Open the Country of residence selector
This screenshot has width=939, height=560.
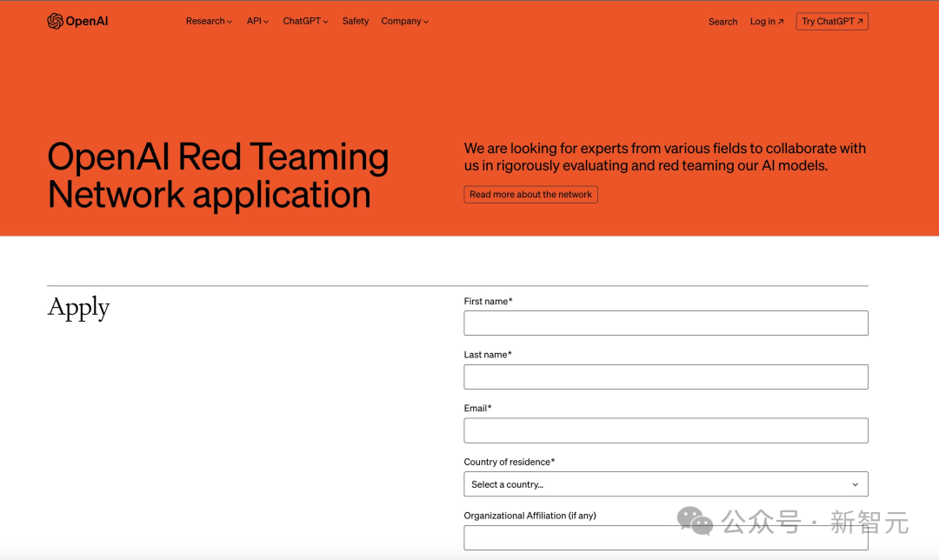click(x=665, y=484)
